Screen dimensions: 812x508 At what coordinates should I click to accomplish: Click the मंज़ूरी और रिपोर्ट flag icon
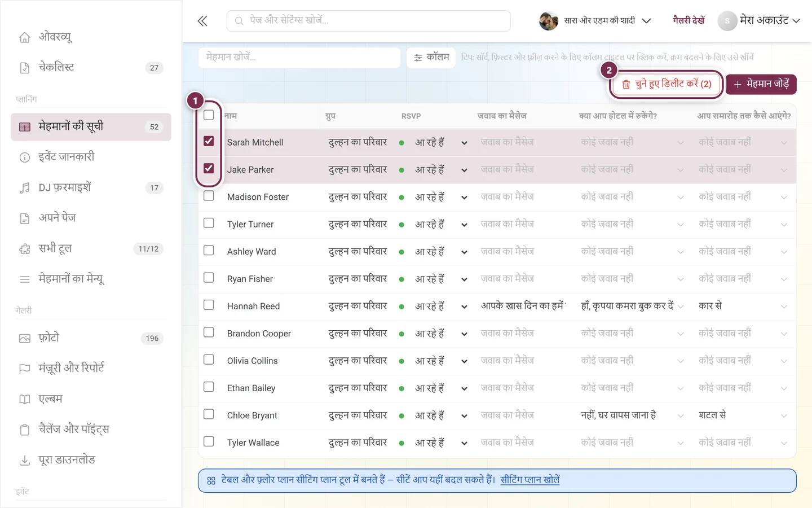tap(25, 369)
